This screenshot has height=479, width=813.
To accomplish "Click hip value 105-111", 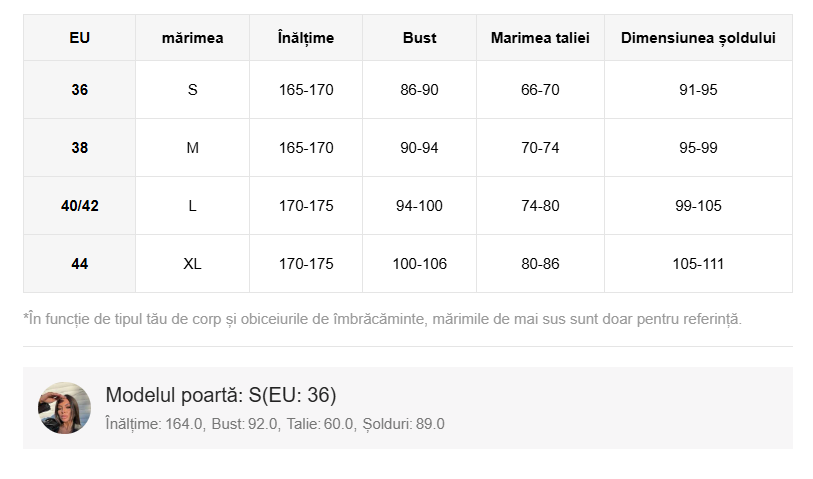I will click(698, 264).
